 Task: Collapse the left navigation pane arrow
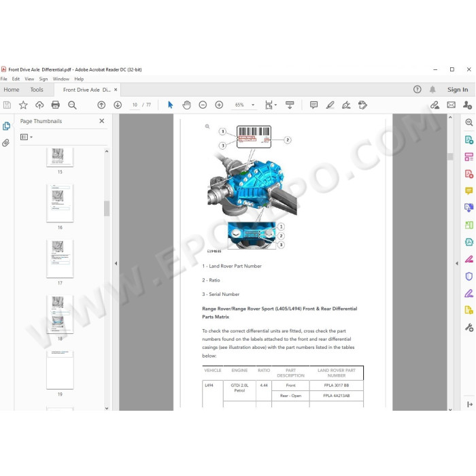tap(116, 263)
